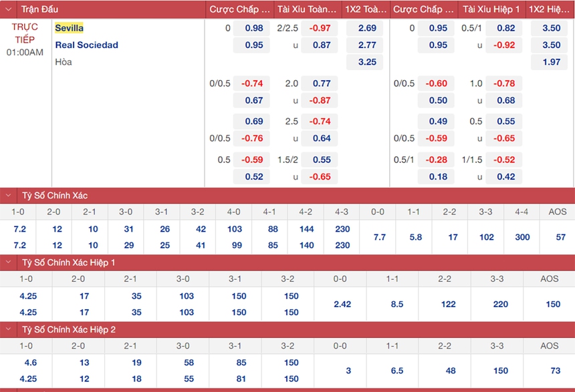Collapse the Tỷ Số Chính Xác Hiệp 2 section
Image resolution: width=575 pixels, height=392 pixels.
(x=9, y=329)
